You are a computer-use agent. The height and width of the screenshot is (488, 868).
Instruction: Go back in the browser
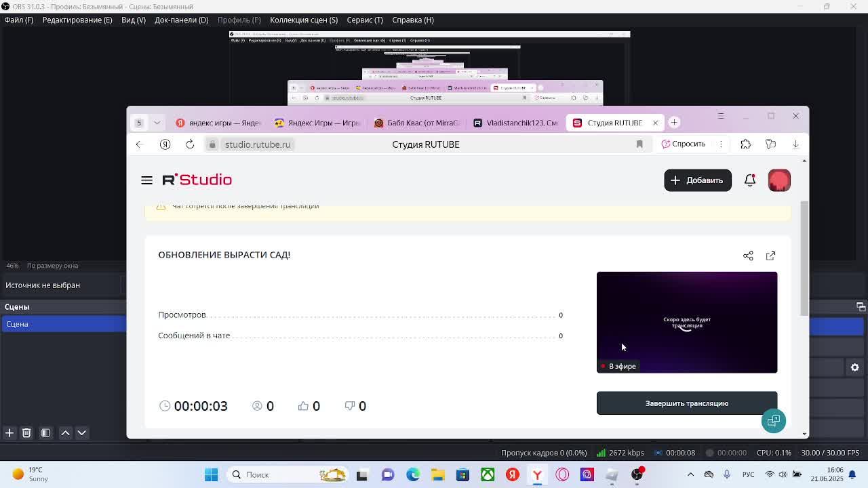139,144
